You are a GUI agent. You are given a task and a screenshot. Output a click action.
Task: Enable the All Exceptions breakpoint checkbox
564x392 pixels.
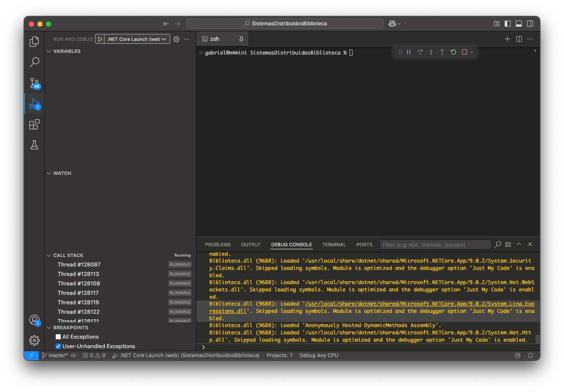pyautogui.click(x=58, y=337)
